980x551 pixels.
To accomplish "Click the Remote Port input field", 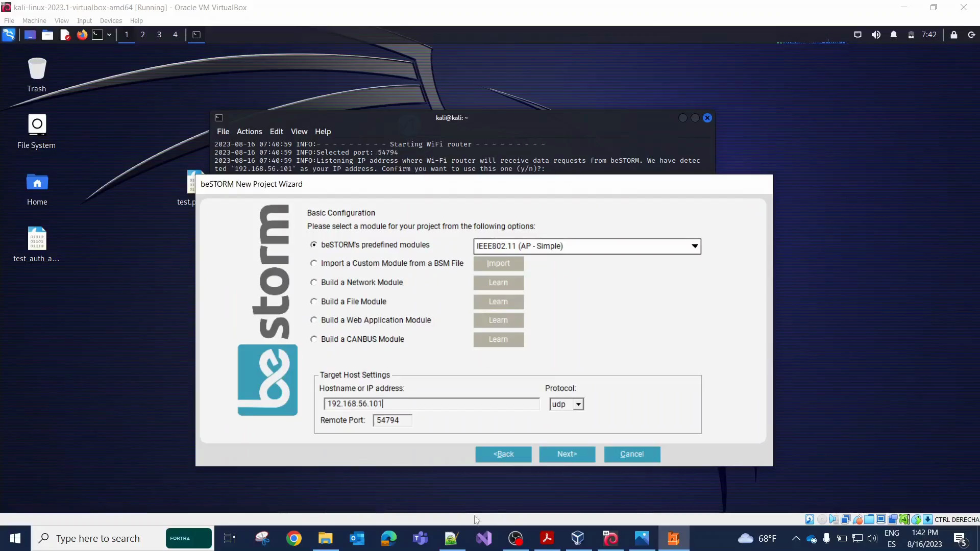I will [x=392, y=420].
